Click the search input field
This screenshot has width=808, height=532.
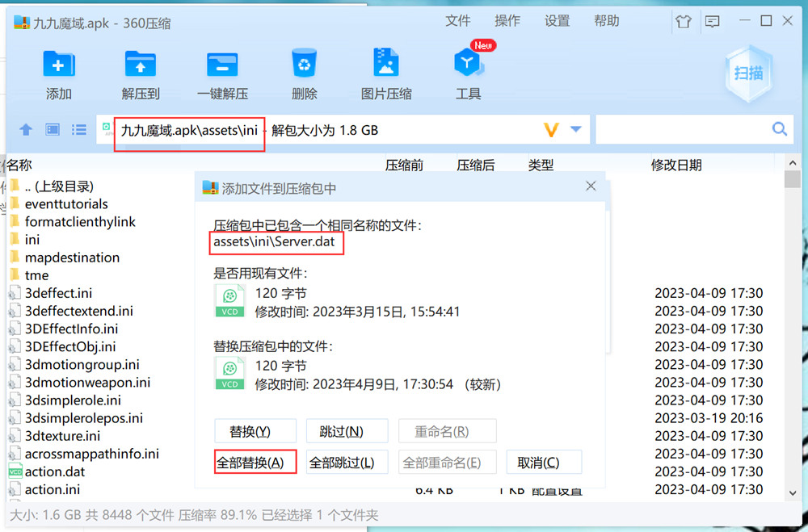(683, 130)
